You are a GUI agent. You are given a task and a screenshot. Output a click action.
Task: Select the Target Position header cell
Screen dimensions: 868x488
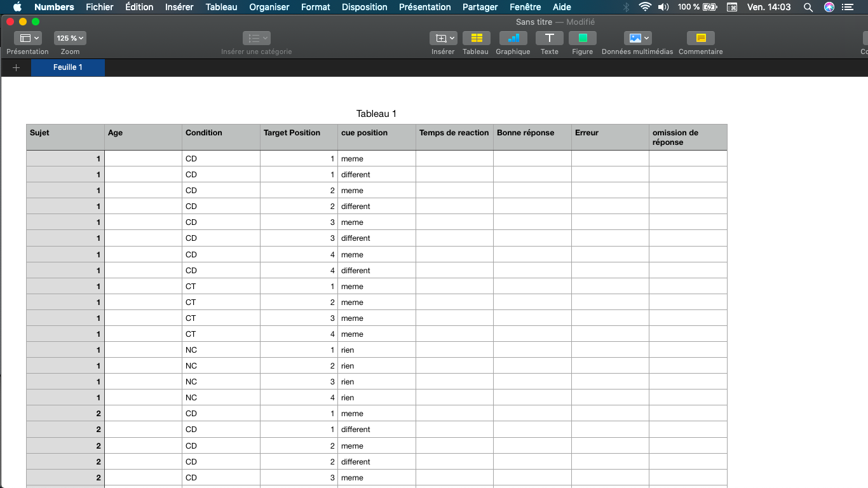[299, 137]
